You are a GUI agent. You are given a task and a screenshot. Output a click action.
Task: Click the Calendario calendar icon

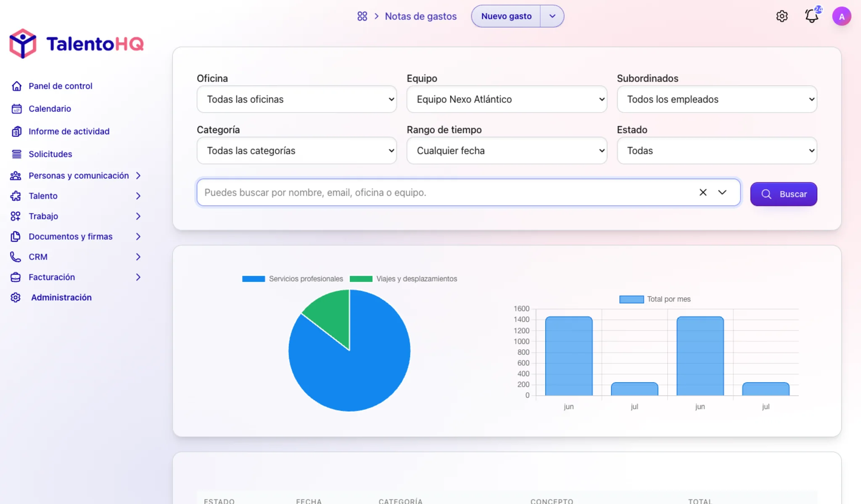point(16,109)
